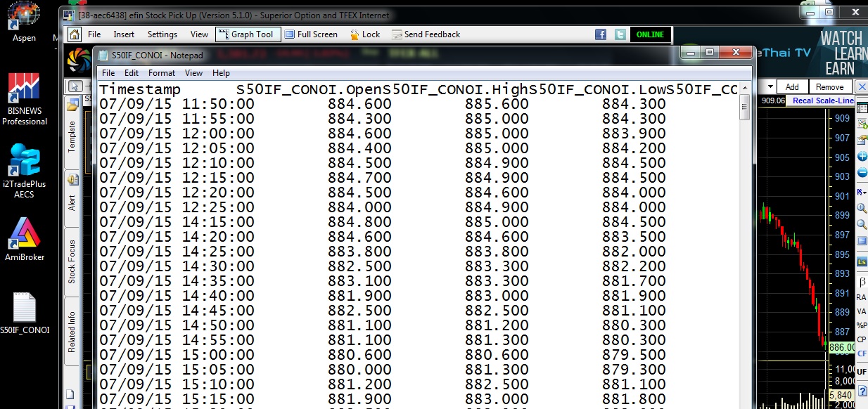Click the ONLINE status indicator
The height and width of the screenshot is (409, 868).
pos(650,34)
